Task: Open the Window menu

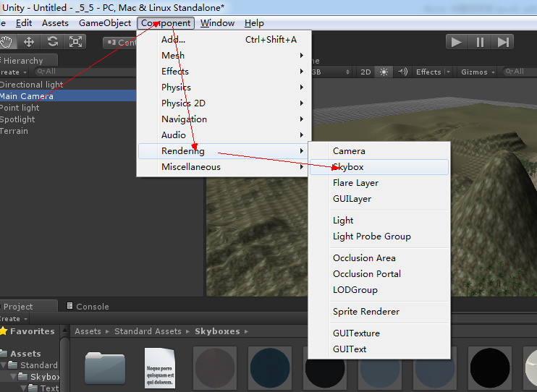Action: (x=217, y=23)
